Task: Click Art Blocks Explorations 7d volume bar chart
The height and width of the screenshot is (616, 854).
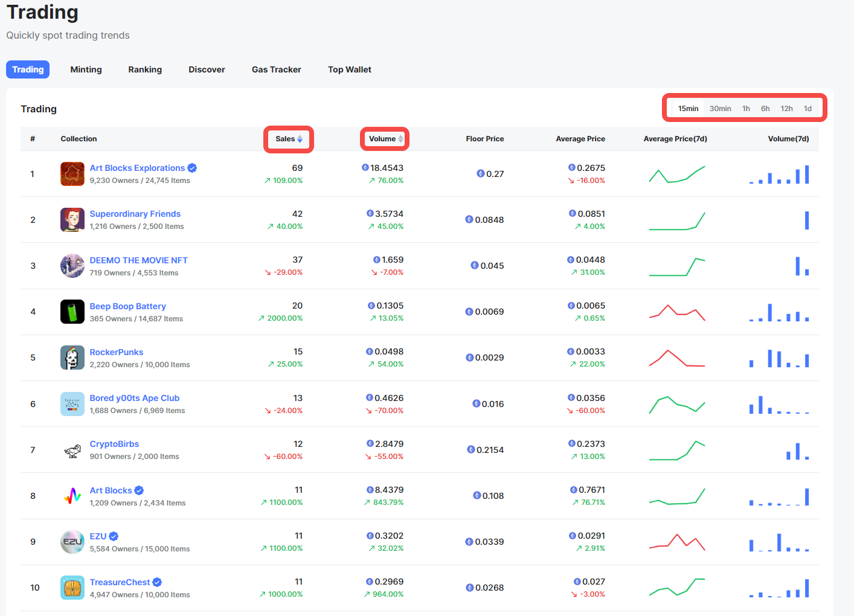Action: click(779, 175)
